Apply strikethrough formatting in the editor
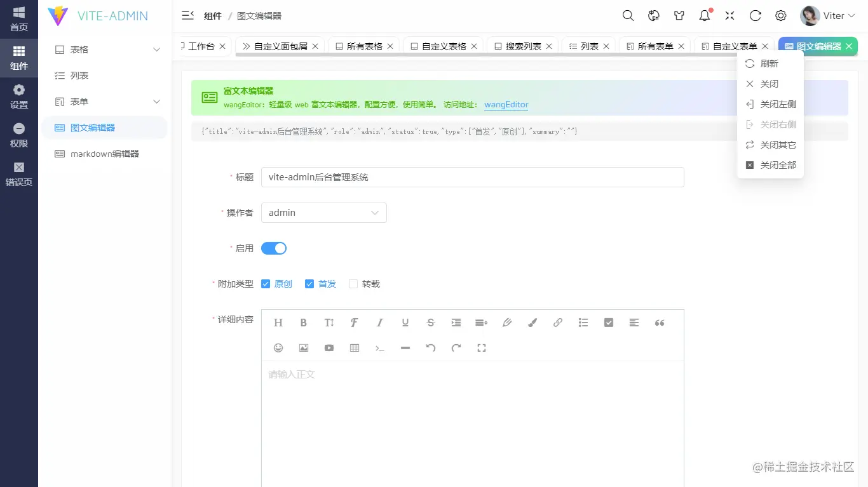Screen dimensions: 868x487 tap(430, 323)
